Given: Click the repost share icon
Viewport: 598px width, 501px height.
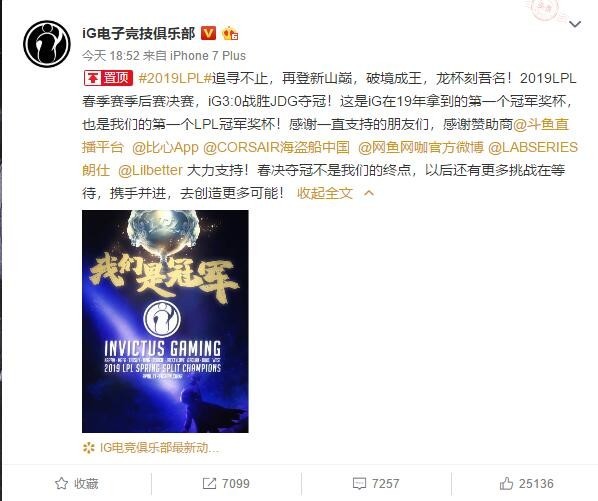Looking at the screenshot, I should (x=209, y=483).
